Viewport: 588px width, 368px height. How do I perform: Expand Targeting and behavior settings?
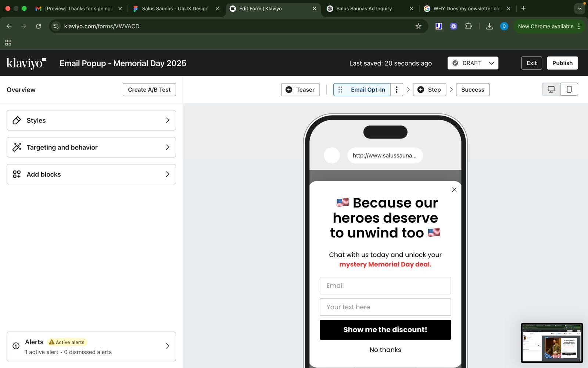91,147
